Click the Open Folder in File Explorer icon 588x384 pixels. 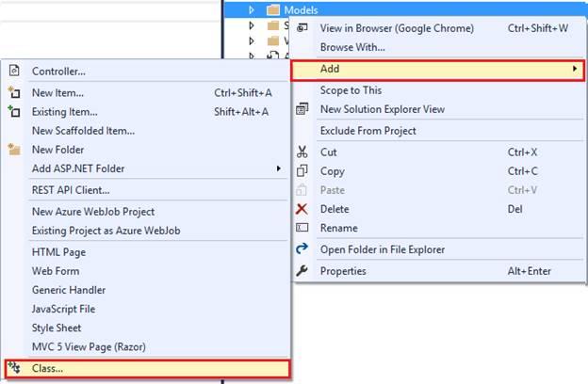coord(302,249)
